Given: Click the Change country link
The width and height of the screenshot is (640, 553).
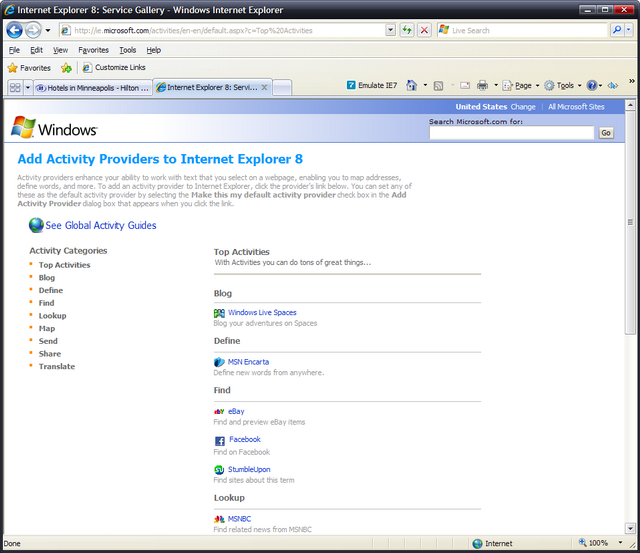Looking at the screenshot, I should 523,107.
